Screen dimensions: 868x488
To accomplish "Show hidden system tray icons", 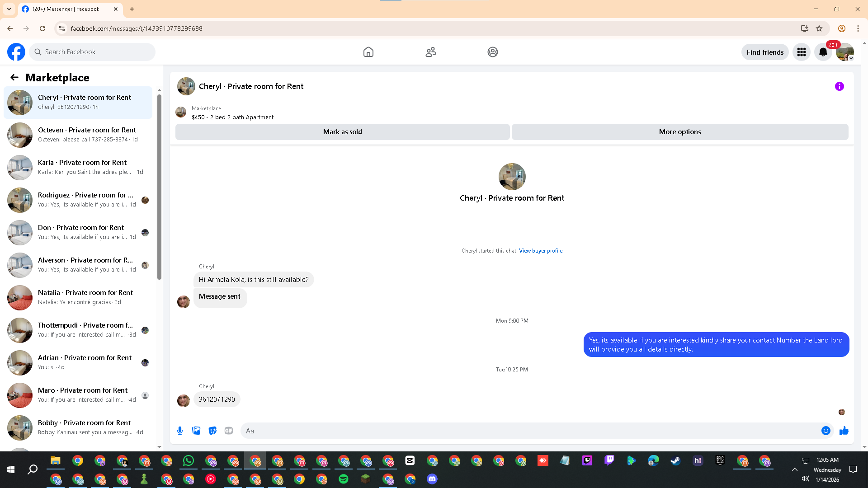I will click(794, 469).
